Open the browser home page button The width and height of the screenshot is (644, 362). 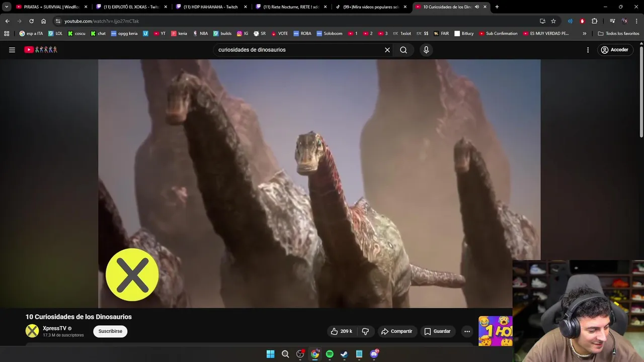point(43,21)
